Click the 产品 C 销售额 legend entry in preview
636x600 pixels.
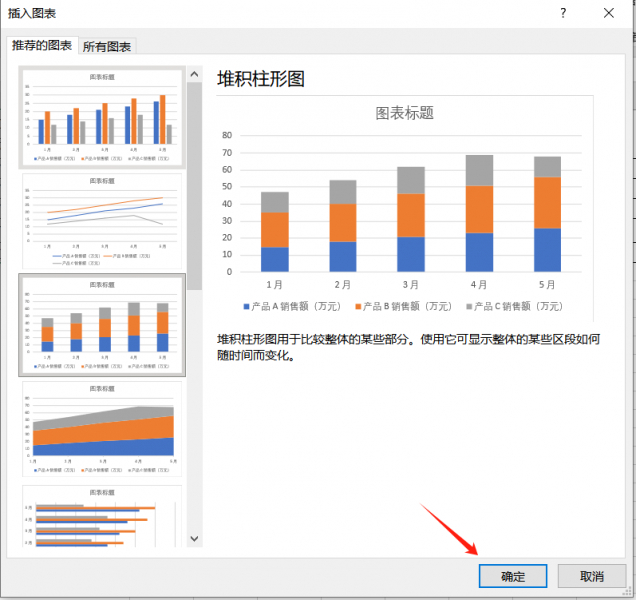click(x=514, y=306)
